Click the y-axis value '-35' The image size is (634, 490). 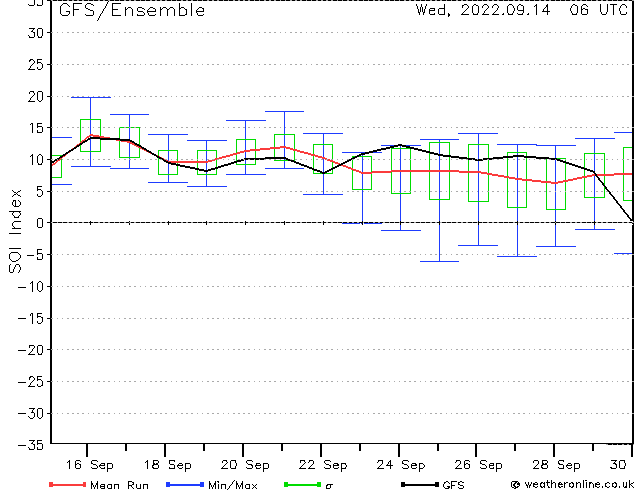pyautogui.click(x=31, y=445)
